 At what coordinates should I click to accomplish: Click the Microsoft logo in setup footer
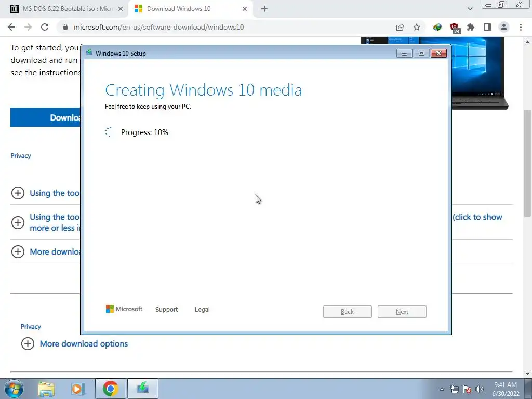tap(124, 309)
